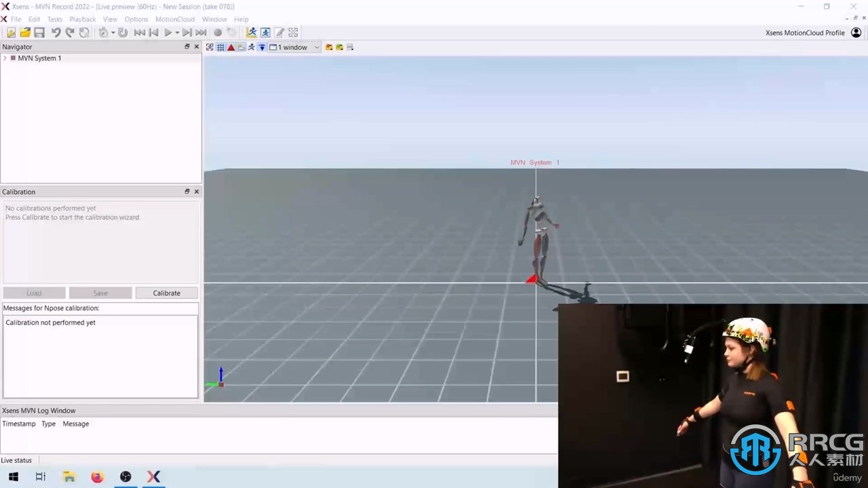The height and width of the screenshot is (488, 868).
Task: Toggle the viewport running figure icon
Action: pyautogui.click(x=252, y=47)
